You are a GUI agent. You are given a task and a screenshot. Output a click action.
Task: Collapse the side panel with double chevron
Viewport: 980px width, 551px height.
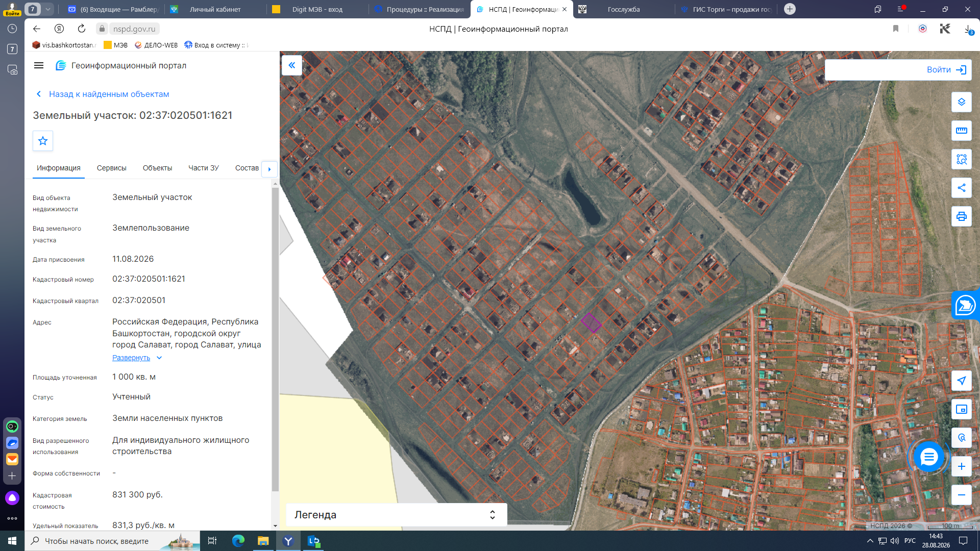[292, 65]
